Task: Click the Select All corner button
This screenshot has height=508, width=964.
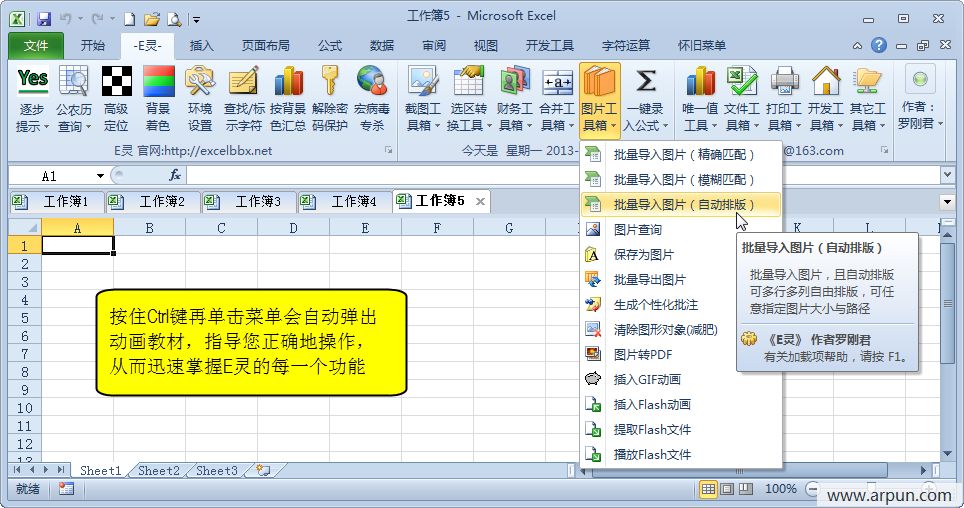Action: click(25, 228)
